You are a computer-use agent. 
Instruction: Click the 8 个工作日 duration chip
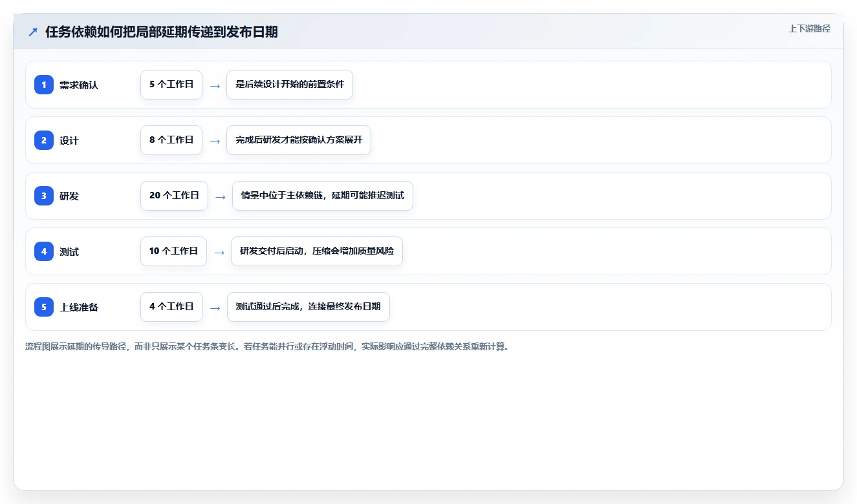(x=171, y=140)
